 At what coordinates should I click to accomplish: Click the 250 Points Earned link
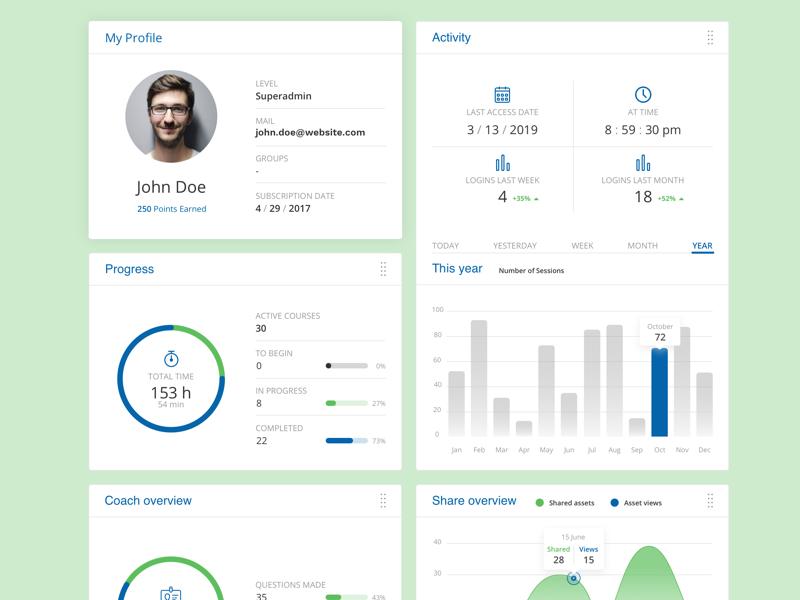tap(171, 209)
